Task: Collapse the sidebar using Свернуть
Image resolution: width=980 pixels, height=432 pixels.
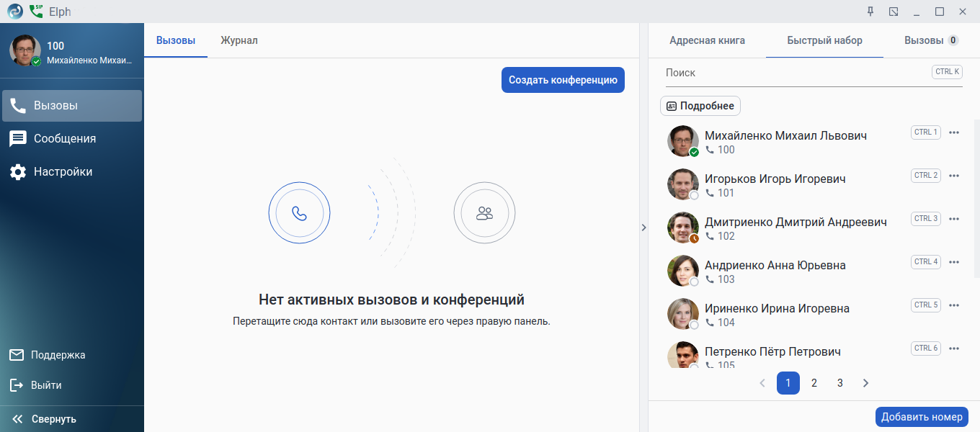Action: 53,419
